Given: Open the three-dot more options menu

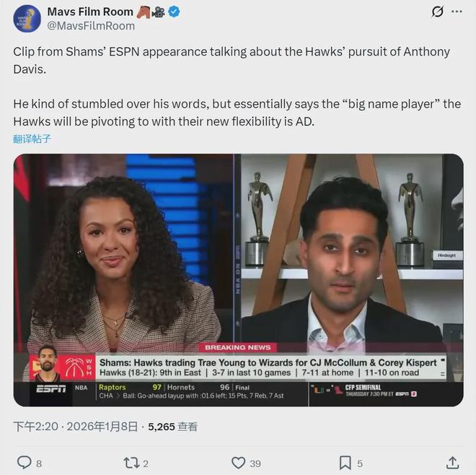Looking at the screenshot, I should 457,12.
